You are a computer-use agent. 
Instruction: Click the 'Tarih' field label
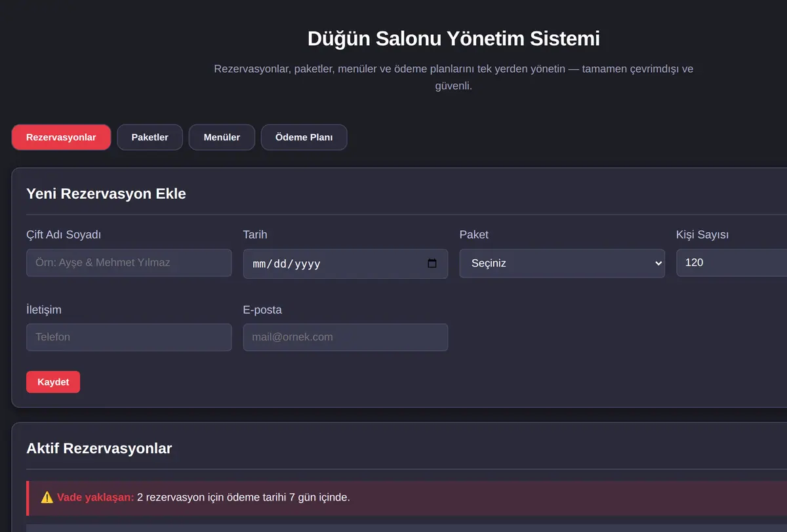255,235
